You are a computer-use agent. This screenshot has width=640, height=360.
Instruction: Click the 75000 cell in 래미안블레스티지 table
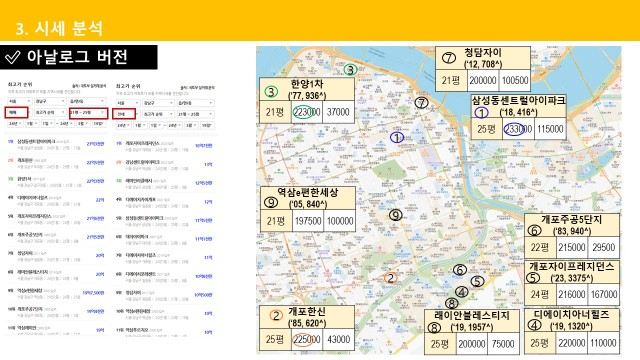[503, 344]
